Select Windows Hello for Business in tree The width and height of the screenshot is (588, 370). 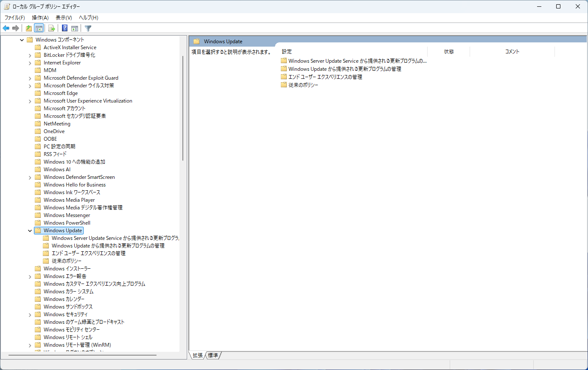point(75,185)
